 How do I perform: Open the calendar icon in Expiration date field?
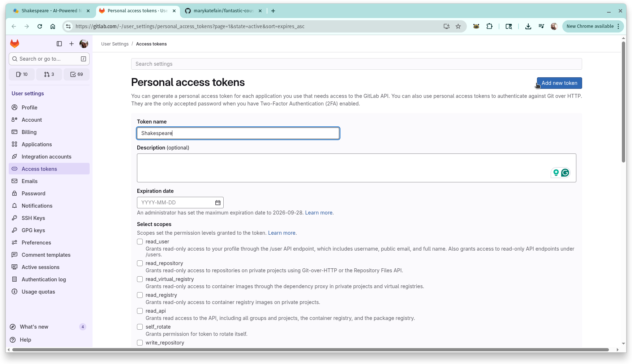218,203
